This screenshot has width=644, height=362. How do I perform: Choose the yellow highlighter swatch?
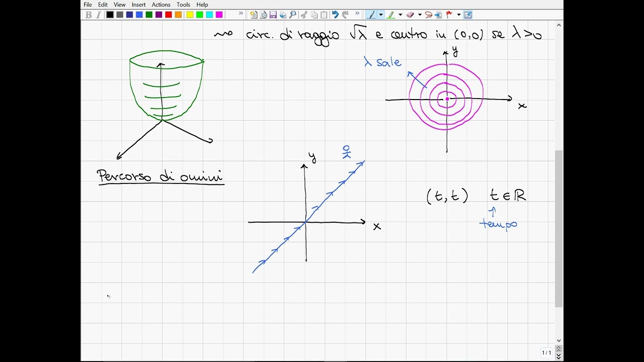tap(190, 15)
